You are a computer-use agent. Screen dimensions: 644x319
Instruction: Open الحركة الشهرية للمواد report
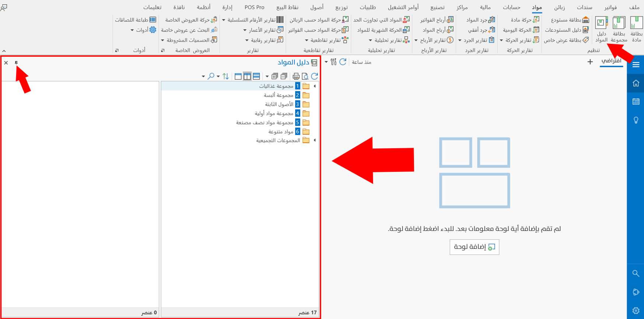tap(383, 30)
